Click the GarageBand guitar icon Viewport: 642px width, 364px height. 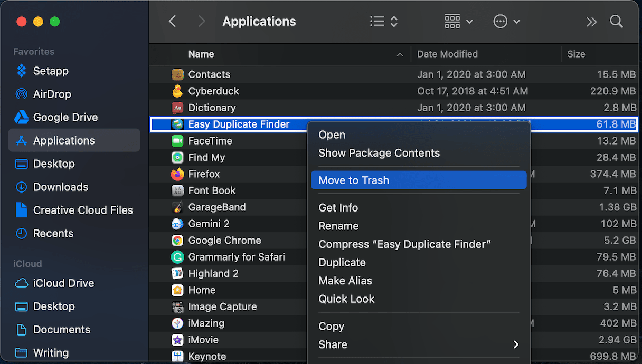coord(177,207)
